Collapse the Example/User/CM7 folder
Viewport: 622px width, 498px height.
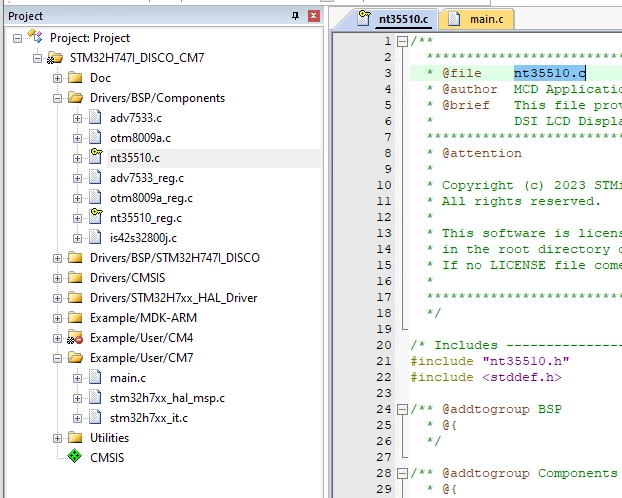tap(58, 358)
